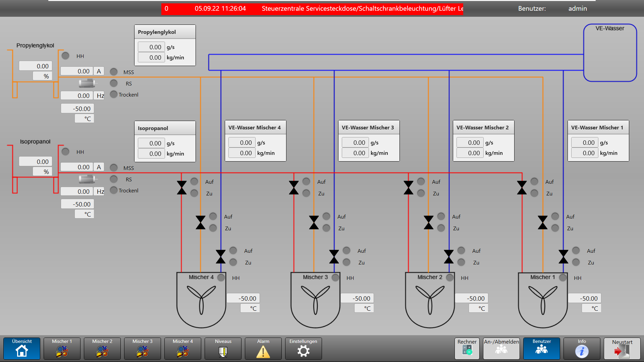
Task: Click Propylenglykol HH level indicator
Action: coord(65,56)
